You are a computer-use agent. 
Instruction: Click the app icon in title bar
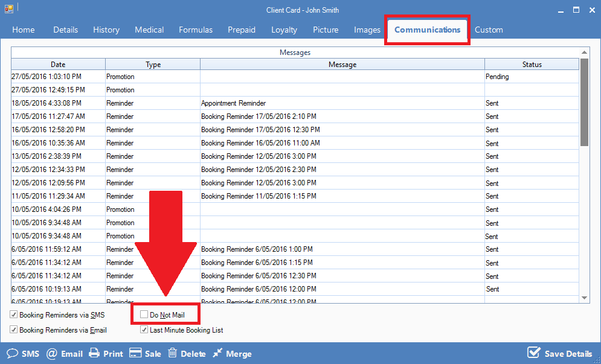pos(9,10)
